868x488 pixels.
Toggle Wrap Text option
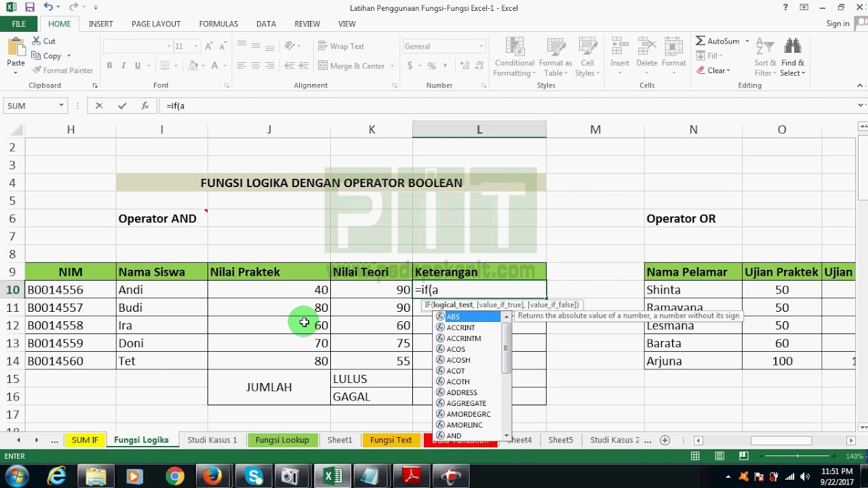tap(340, 46)
